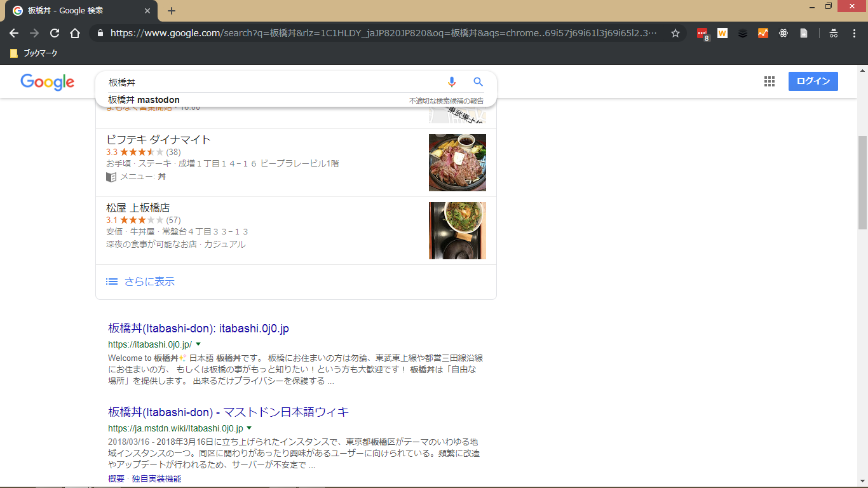Click the blue search magnifier icon
Image resolution: width=868 pixels, height=488 pixels.
pyautogui.click(x=478, y=82)
